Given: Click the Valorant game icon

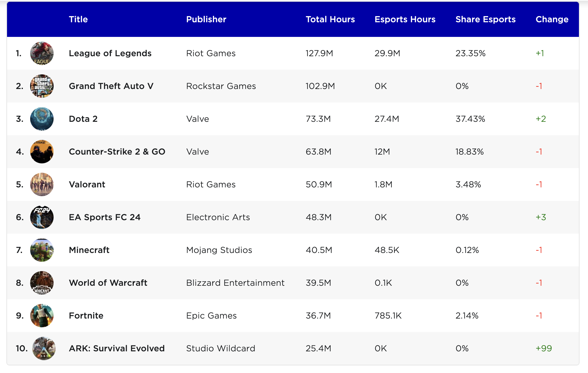Looking at the screenshot, I should [x=42, y=184].
